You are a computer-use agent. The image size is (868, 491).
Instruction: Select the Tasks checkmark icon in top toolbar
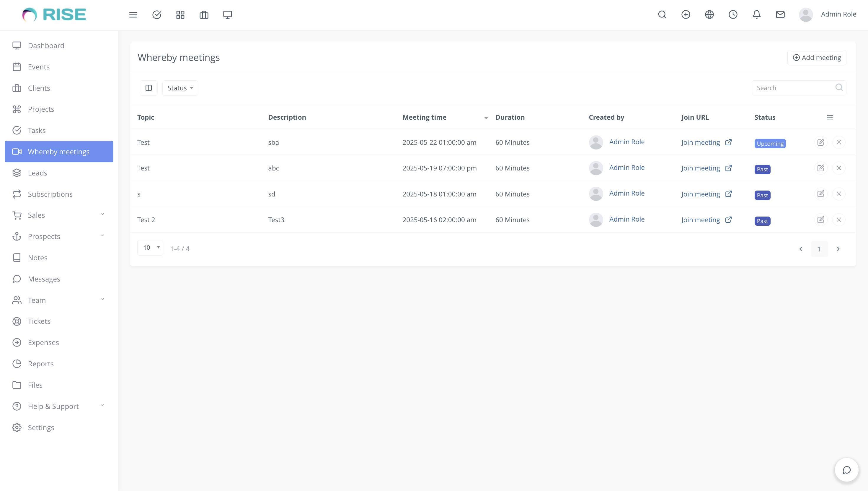(x=157, y=14)
